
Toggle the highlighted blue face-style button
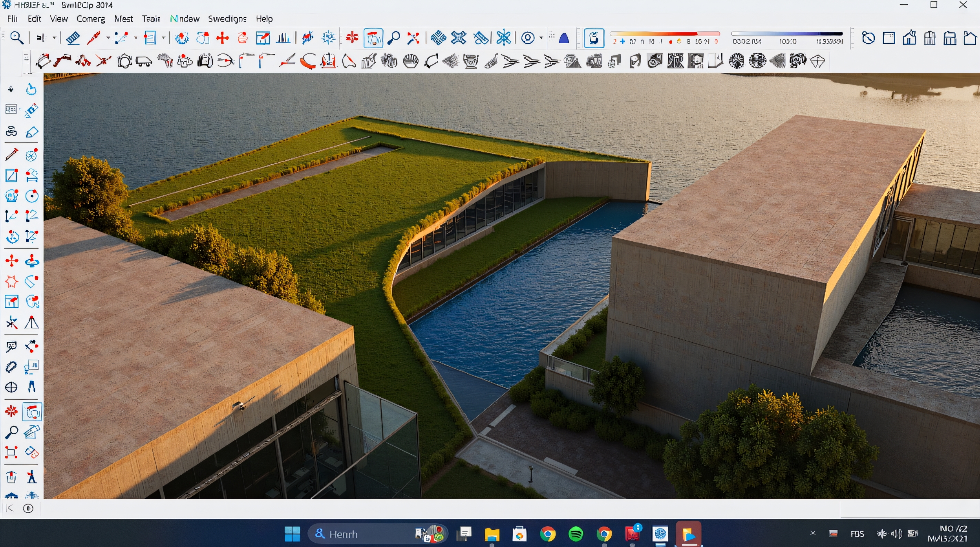click(x=594, y=38)
